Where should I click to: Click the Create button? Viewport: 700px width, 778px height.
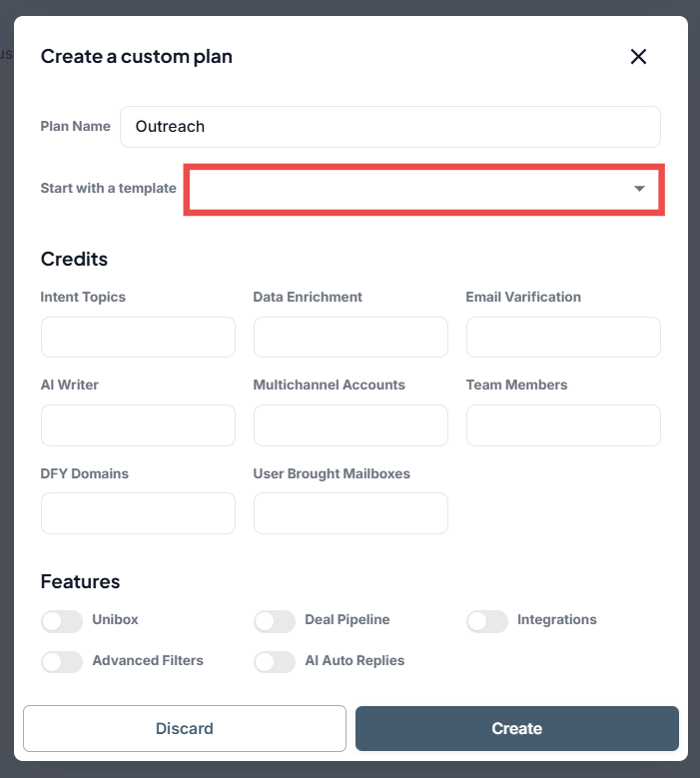click(x=516, y=729)
